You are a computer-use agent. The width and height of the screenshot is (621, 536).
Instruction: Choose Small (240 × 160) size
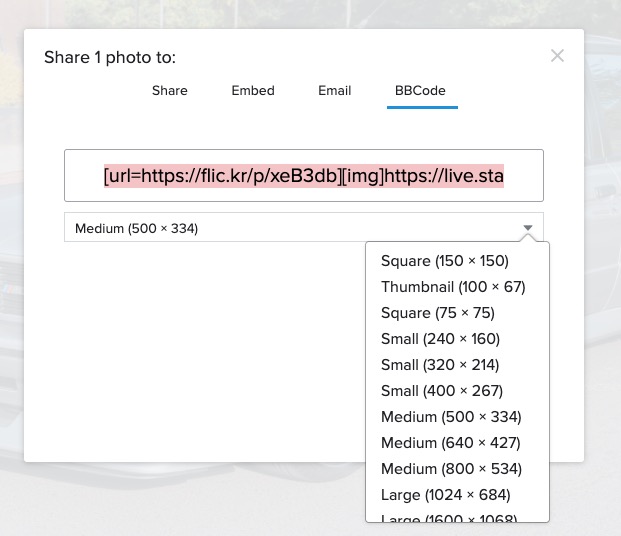coord(440,339)
